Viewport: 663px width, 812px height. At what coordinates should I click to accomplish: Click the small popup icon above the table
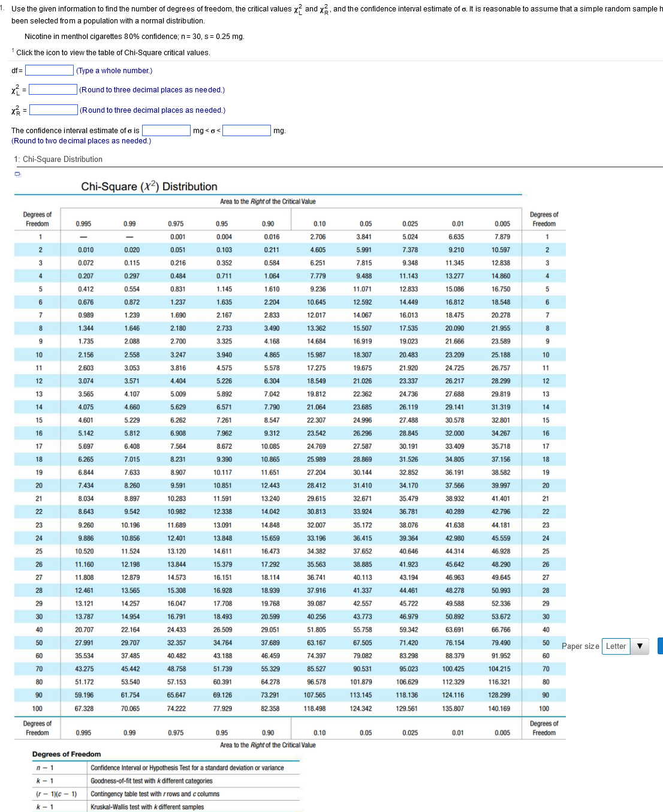coord(17,174)
